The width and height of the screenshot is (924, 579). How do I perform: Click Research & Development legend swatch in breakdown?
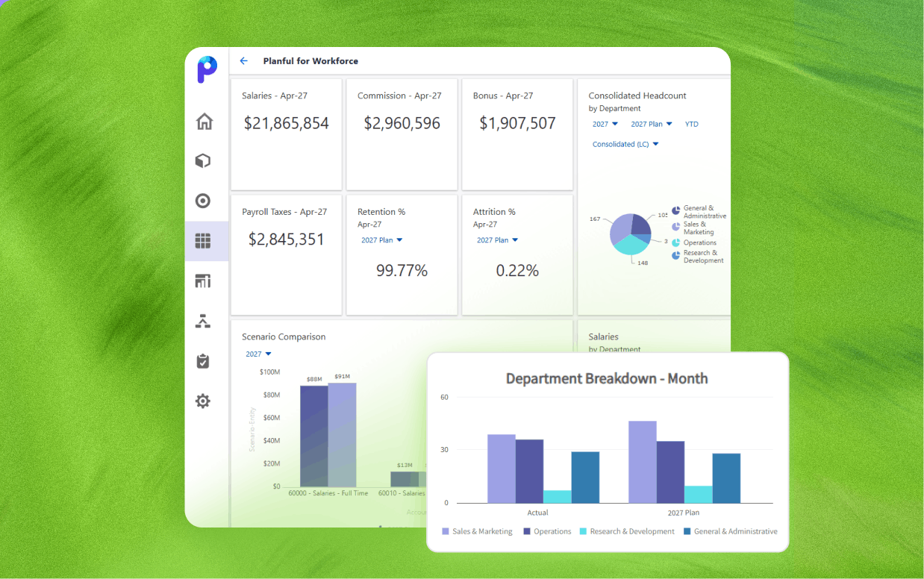(x=583, y=531)
